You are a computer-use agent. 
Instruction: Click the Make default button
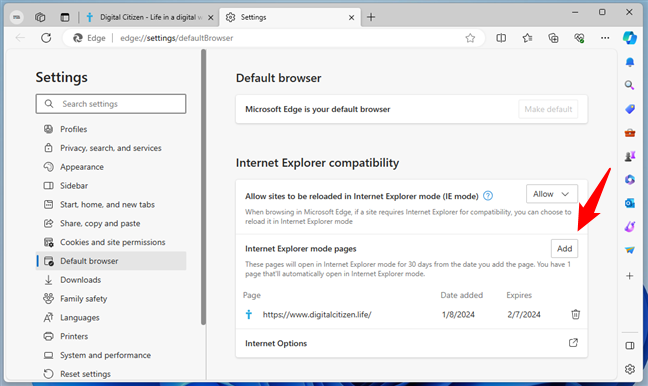point(548,109)
